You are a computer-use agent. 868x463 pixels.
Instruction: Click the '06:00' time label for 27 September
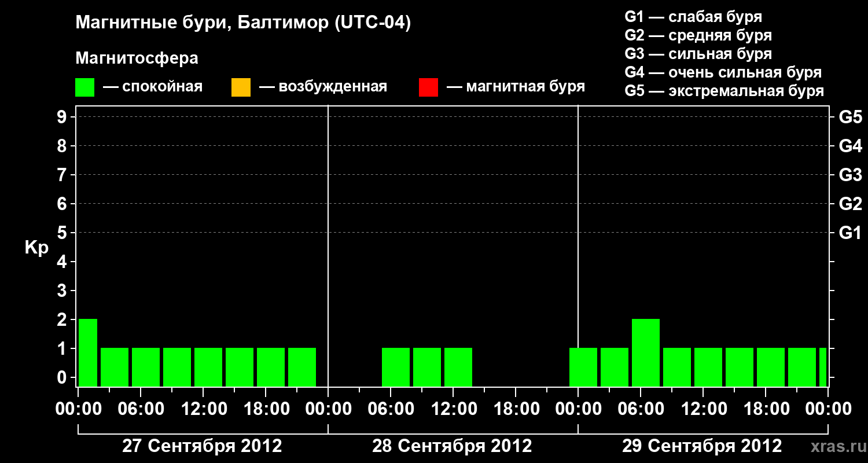click(141, 409)
